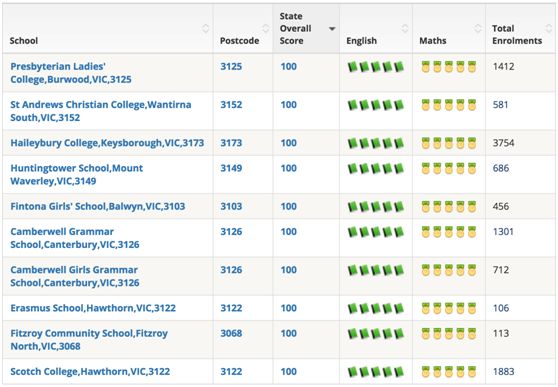Image resolution: width=558 pixels, height=387 pixels.
Task: Sort by English column arrows
Action: (405, 28)
